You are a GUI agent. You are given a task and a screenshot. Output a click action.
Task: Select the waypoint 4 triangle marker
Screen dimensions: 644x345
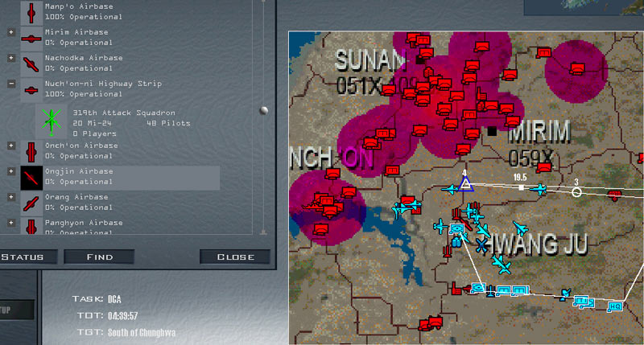[465, 183]
